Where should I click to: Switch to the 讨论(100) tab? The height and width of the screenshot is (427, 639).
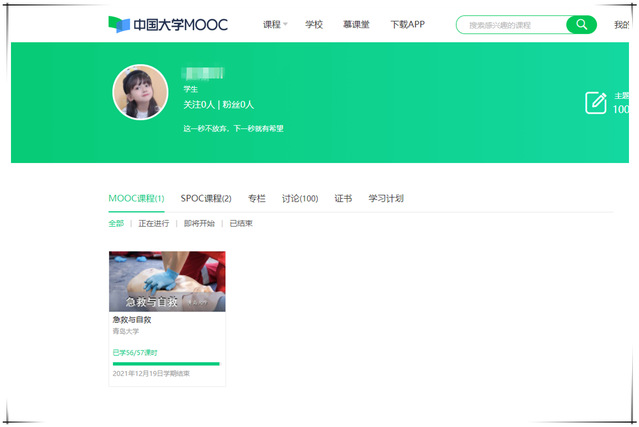(x=300, y=198)
